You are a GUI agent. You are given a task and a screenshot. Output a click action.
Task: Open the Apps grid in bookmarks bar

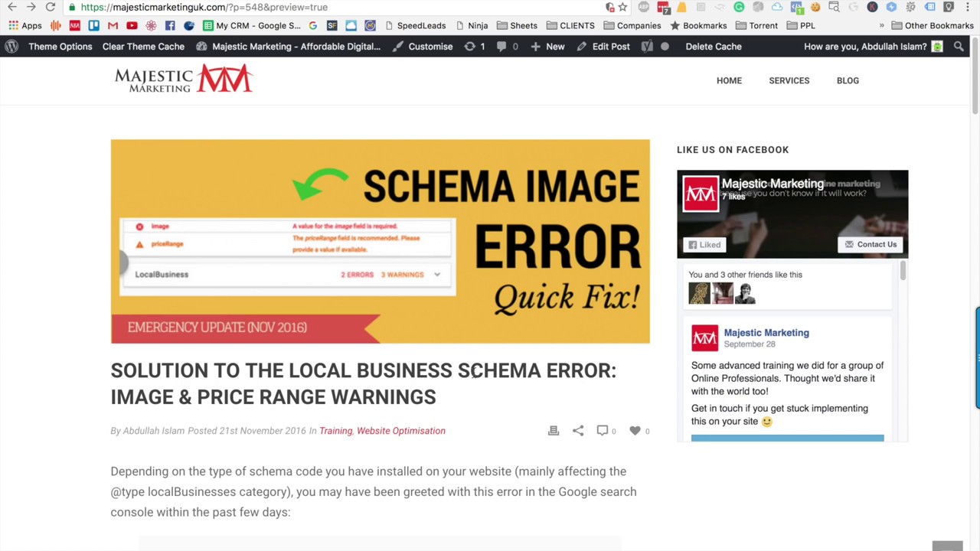tap(25, 25)
